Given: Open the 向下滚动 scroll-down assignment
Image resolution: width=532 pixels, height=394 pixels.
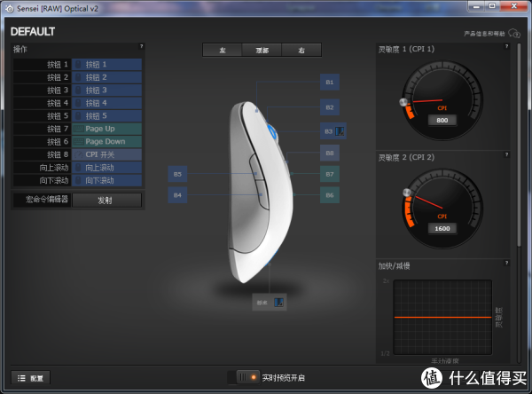Looking at the screenshot, I should click(106, 180).
